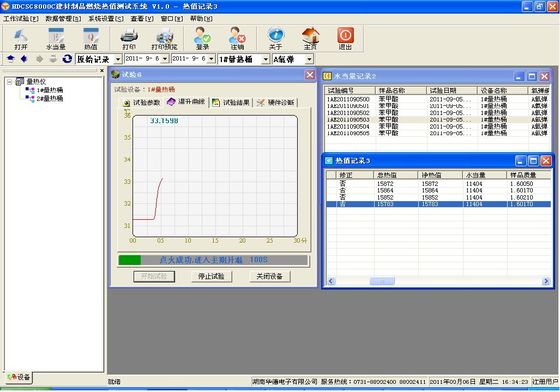The image size is (560, 392).
Task: Open the 原始记录 record type dropdown
Action: [x=118, y=59]
